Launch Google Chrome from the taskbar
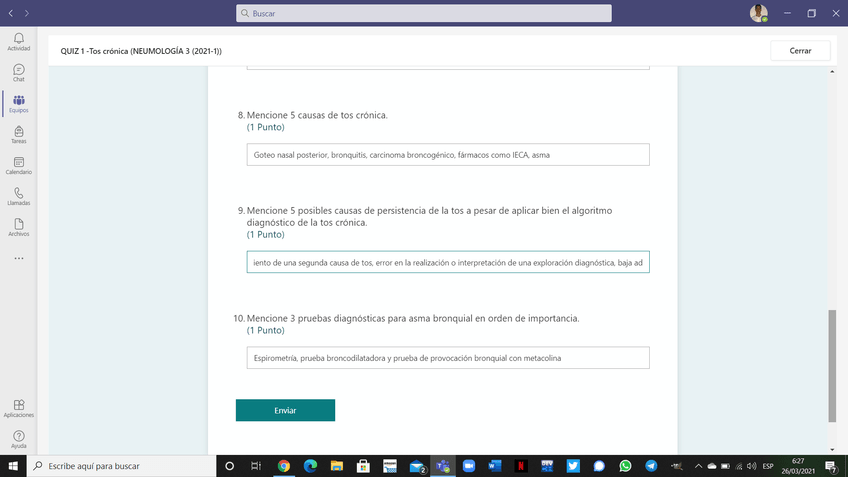The image size is (848, 477). pyautogui.click(x=283, y=466)
